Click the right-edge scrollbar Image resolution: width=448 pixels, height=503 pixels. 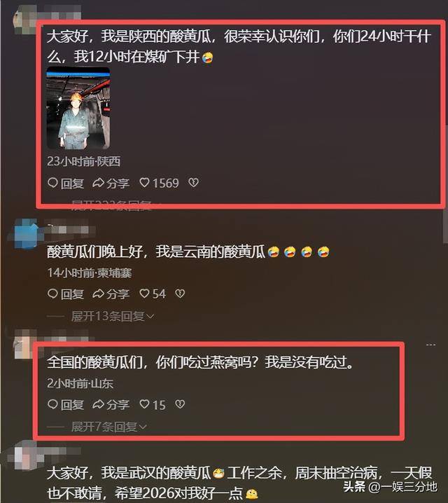pos(445,228)
